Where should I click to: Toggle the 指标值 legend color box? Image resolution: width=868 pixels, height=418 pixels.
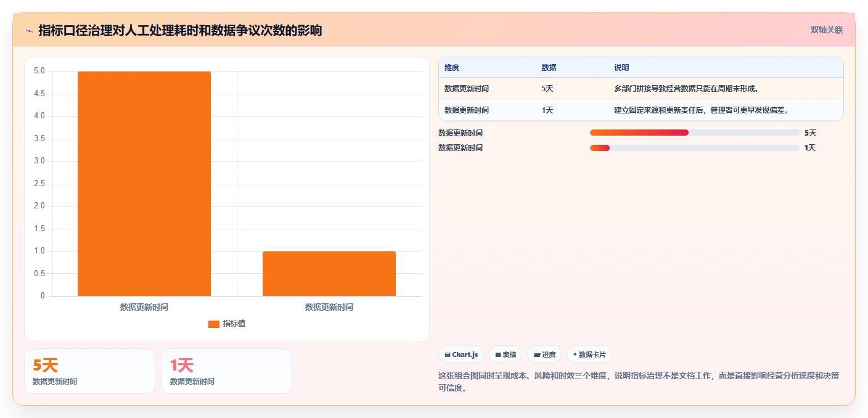[214, 324]
